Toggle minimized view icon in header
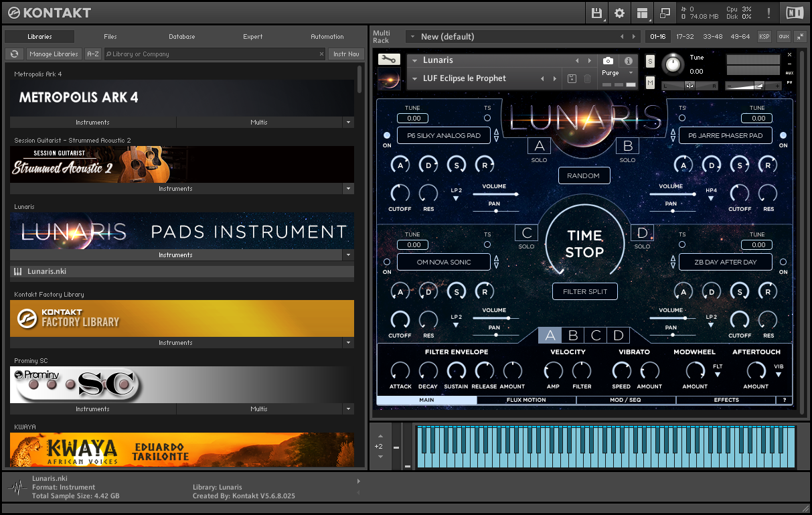The height and width of the screenshot is (515, 812). (665, 13)
